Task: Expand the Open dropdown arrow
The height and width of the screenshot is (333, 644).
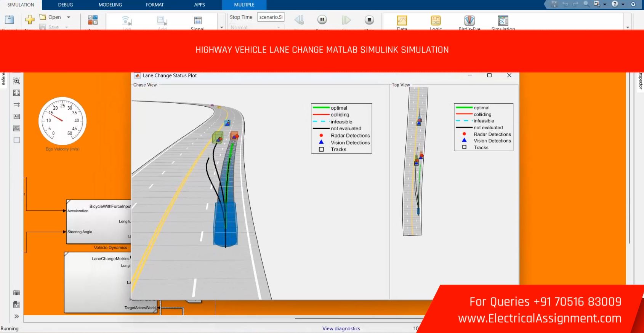Action: point(69,17)
